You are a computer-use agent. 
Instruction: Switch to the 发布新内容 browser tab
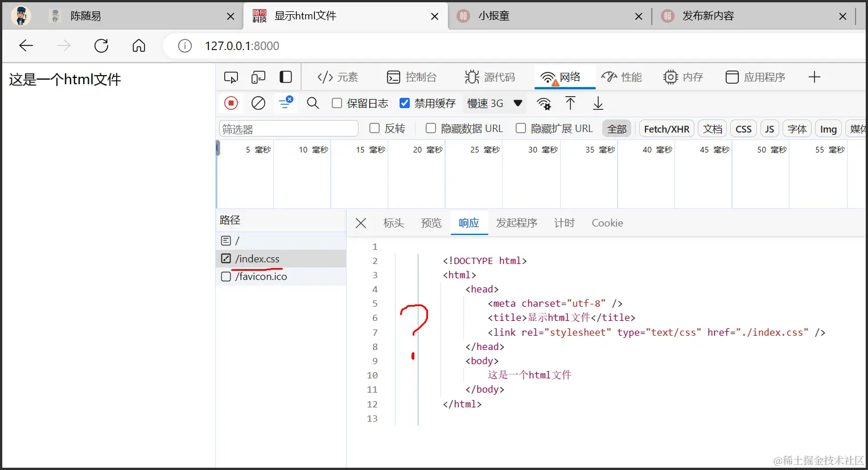[x=754, y=17]
